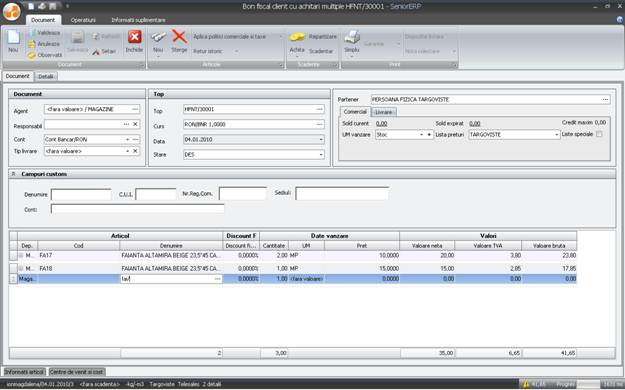Viewport: 625px width, 390px height.
Task: Switch to Informatii suplimentare ribbon tab
Action: (138, 20)
